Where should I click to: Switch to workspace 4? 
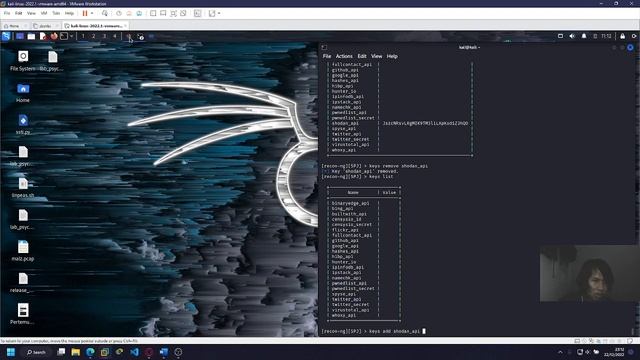pyautogui.click(x=115, y=36)
